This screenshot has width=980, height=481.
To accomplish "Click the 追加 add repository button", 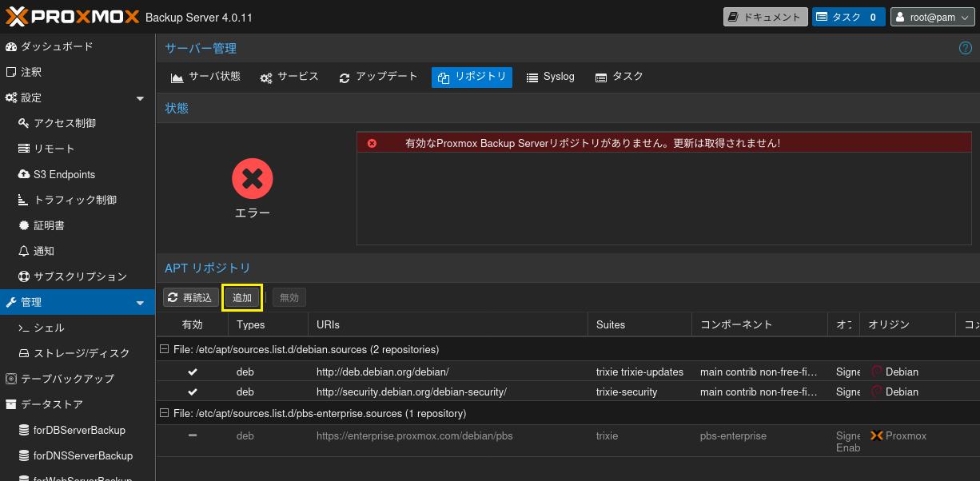I will pyautogui.click(x=242, y=297).
